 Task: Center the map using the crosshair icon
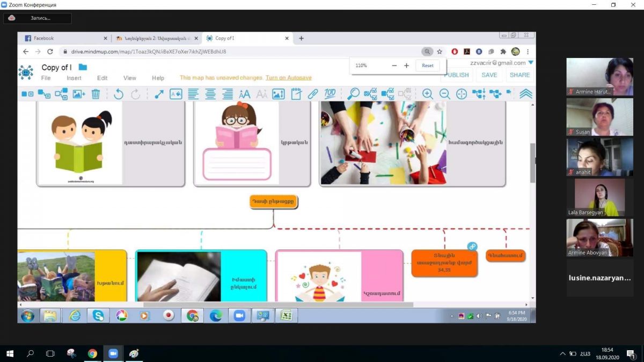(x=462, y=94)
